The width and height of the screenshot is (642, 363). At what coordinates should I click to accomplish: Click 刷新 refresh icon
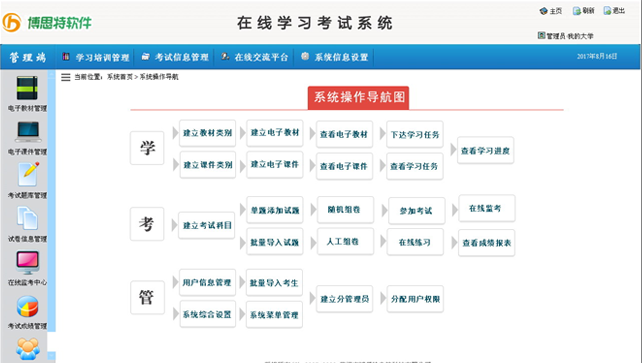click(576, 11)
